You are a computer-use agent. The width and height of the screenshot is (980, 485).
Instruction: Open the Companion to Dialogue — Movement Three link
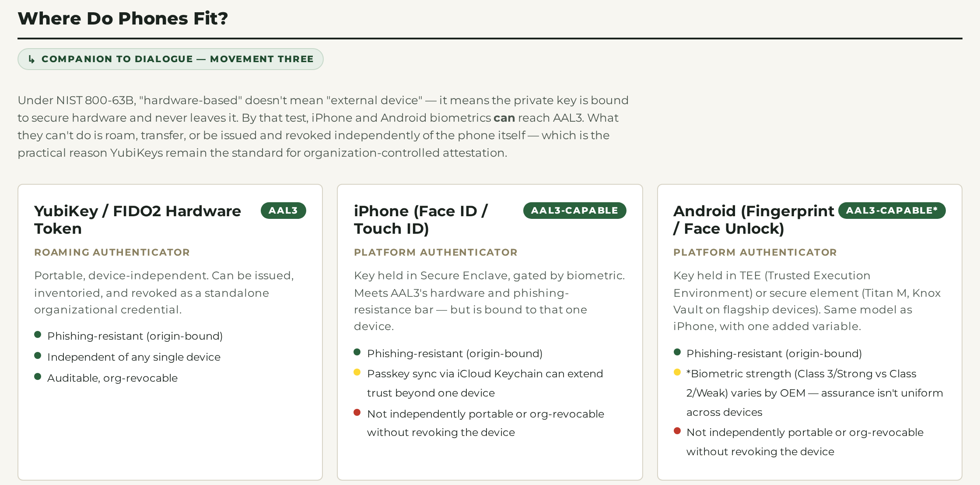[x=170, y=59]
